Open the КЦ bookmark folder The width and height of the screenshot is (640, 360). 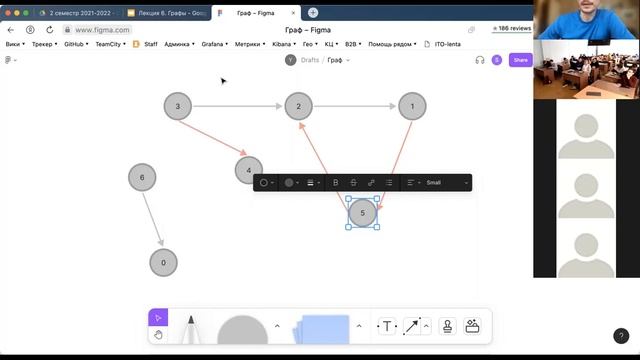tap(331, 44)
